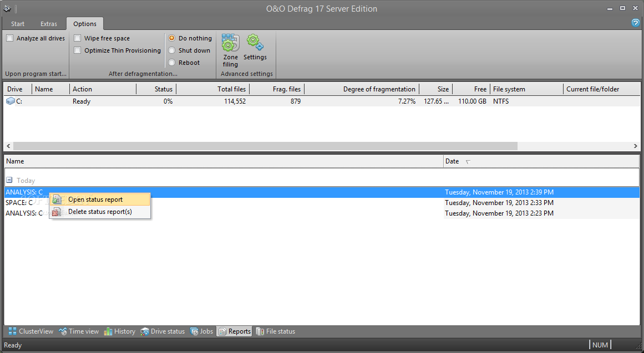
Task: Click the Action column header
Action: pos(103,89)
